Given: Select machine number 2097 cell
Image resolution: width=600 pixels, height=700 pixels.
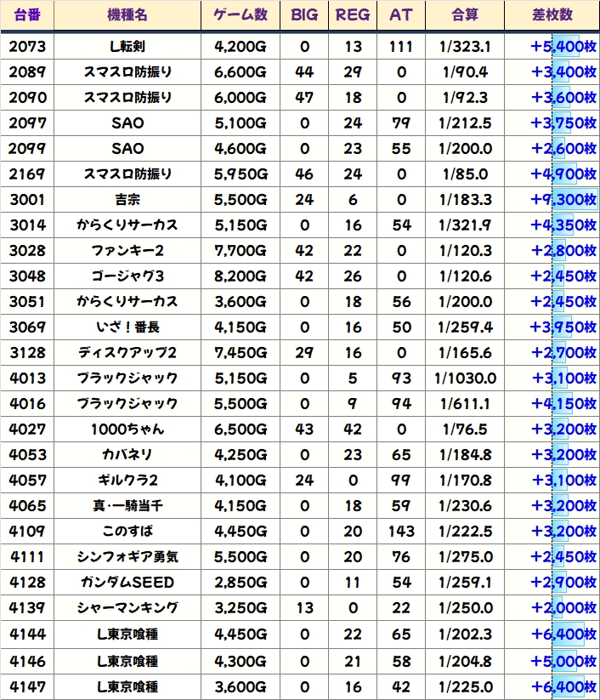Looking at the screenshot, I should point(27,122).
